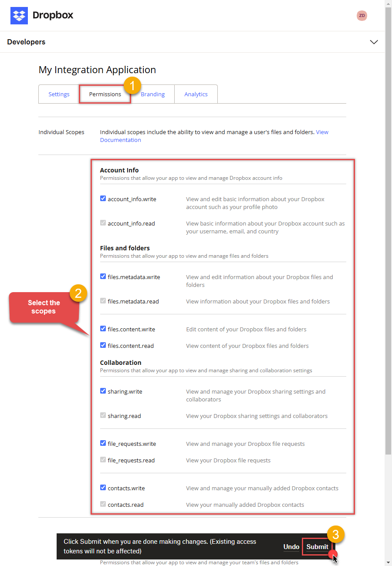Click Submit to save permission changes
Image resolution: width=392 pixels, height=566 pixels.
317,547
